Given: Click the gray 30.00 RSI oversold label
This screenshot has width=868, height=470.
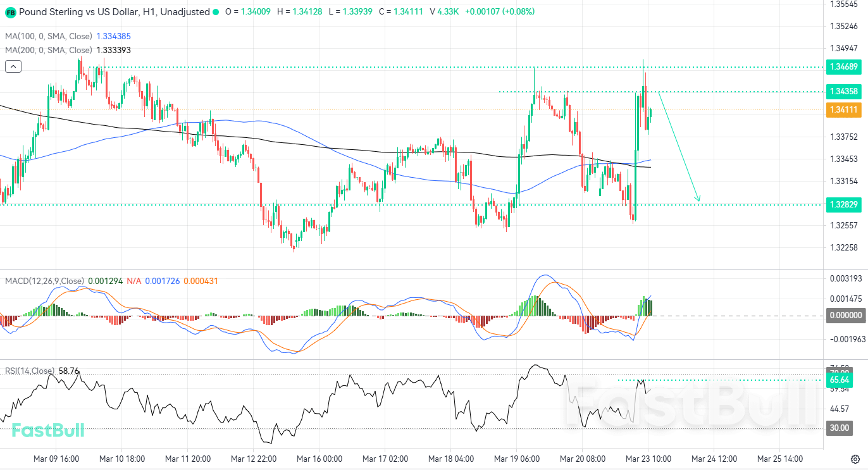Looking at the screenshot, I should pyautogui.click(x=840, y=428).
